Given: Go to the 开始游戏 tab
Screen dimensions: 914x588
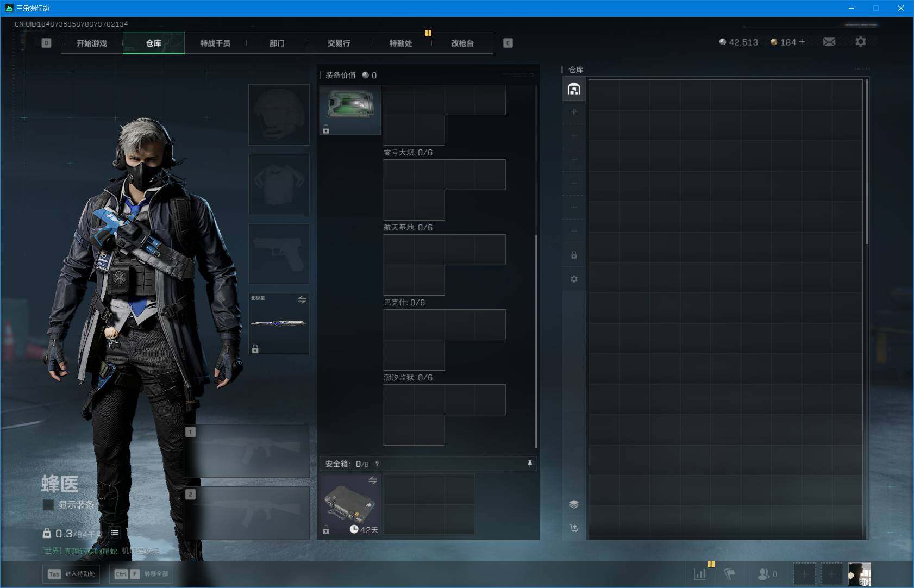Looking at the screenshot, I should coord(92,43).
